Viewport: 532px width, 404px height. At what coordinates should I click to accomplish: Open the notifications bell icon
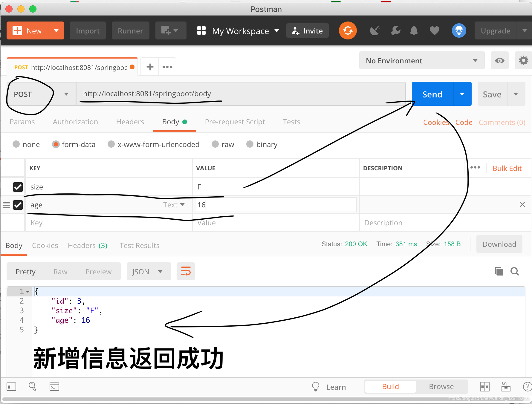tap(414, 30)
